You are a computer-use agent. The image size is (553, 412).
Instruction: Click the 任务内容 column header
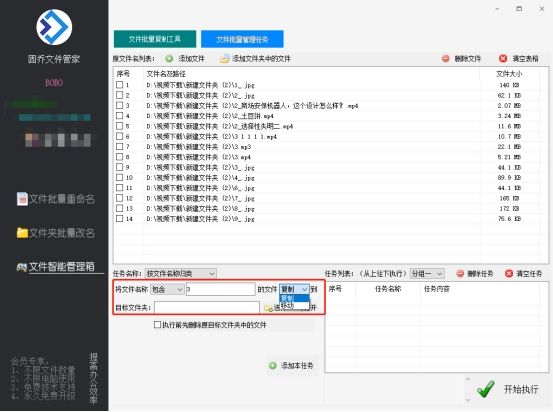437,289
